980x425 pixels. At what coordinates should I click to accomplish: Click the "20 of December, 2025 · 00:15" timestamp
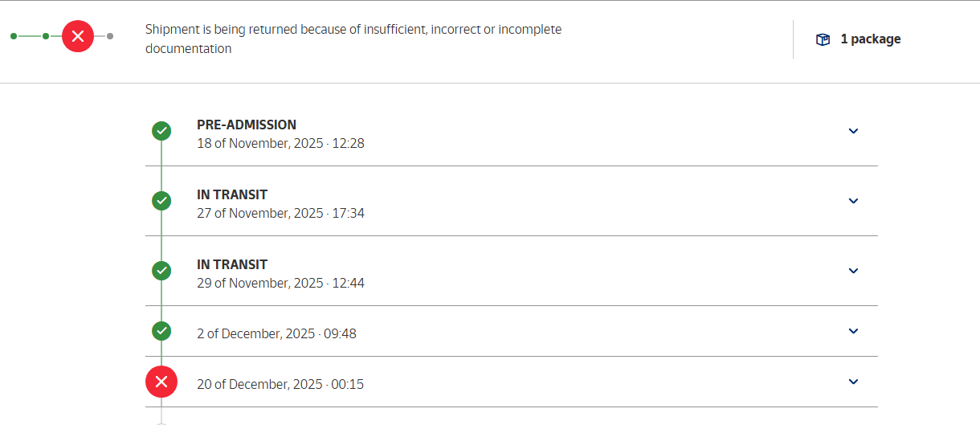(x=280, y=384)
